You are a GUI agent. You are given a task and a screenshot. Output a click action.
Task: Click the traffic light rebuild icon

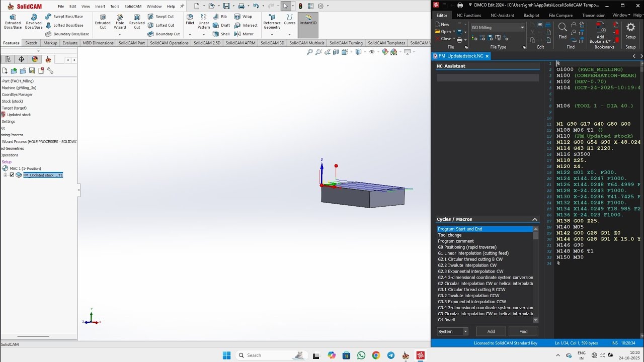300,6
